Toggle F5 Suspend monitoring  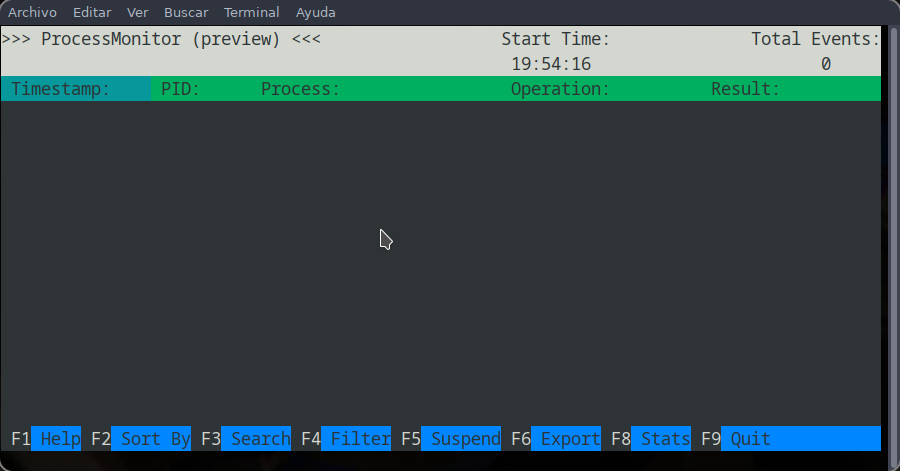pyautogui.click(x=451, y=438)
